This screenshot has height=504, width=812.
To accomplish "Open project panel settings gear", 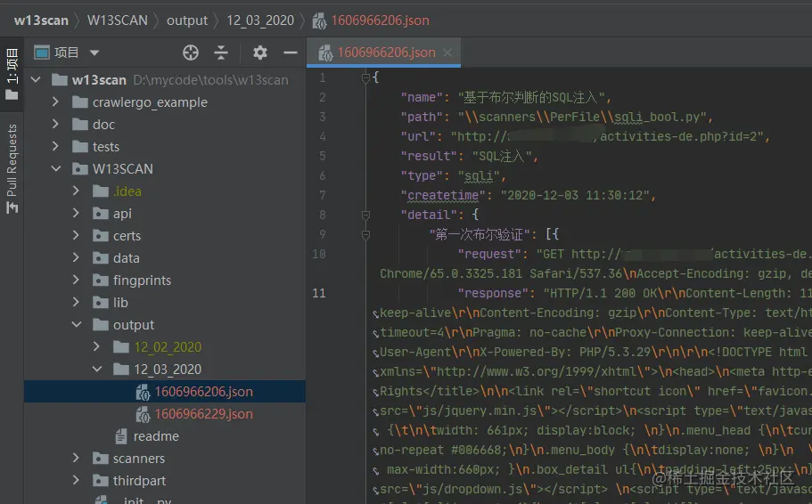I will (x=260, y=53).
